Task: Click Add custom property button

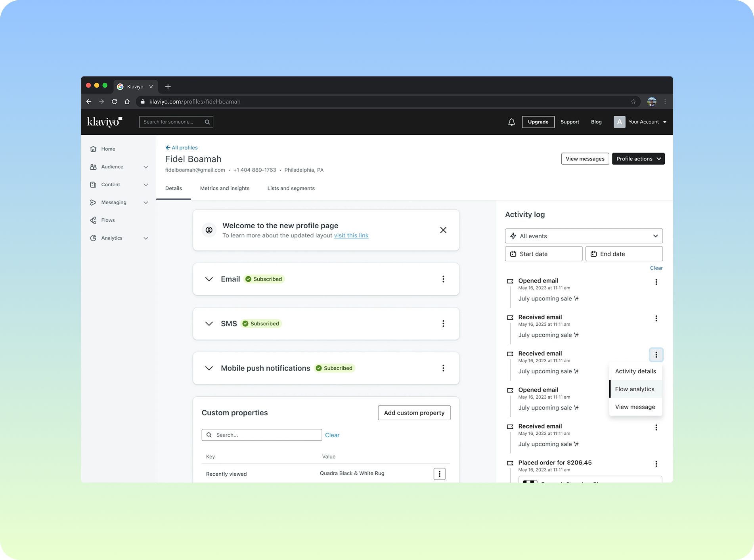Action: point(414,413)
